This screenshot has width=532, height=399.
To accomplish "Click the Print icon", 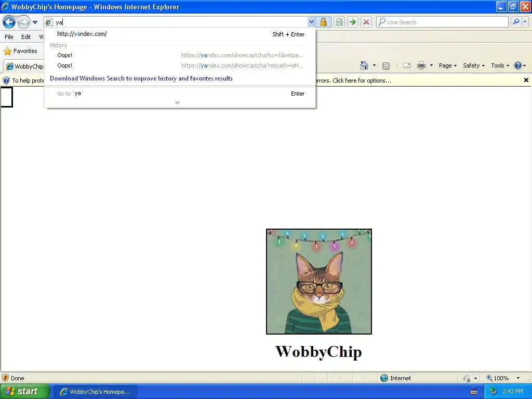I will (421, 65).
